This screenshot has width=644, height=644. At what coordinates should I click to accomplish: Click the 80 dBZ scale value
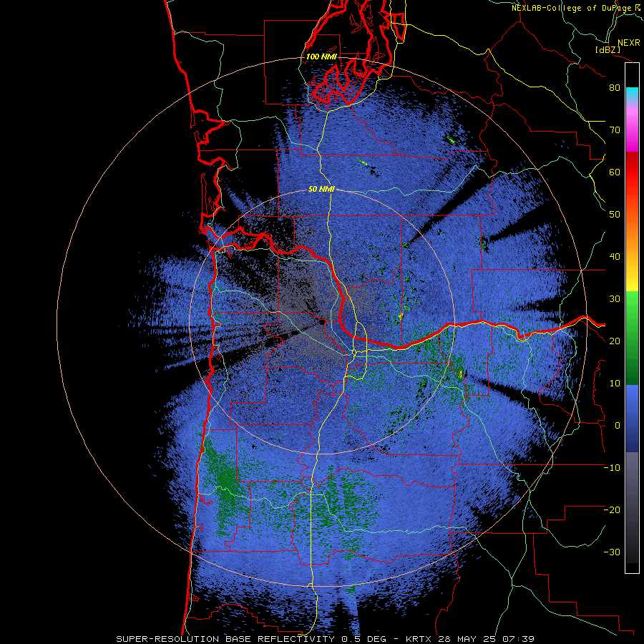click(615, 88)
